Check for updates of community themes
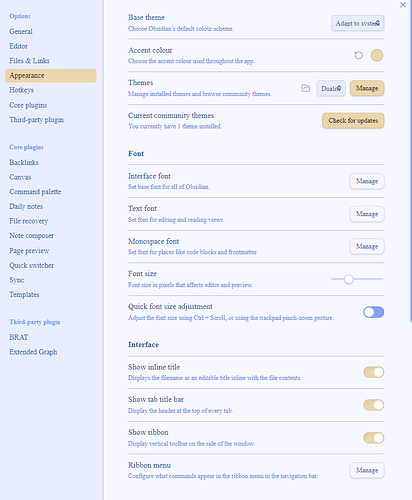This screenshot has height=500, width=412. coord(353,121)
